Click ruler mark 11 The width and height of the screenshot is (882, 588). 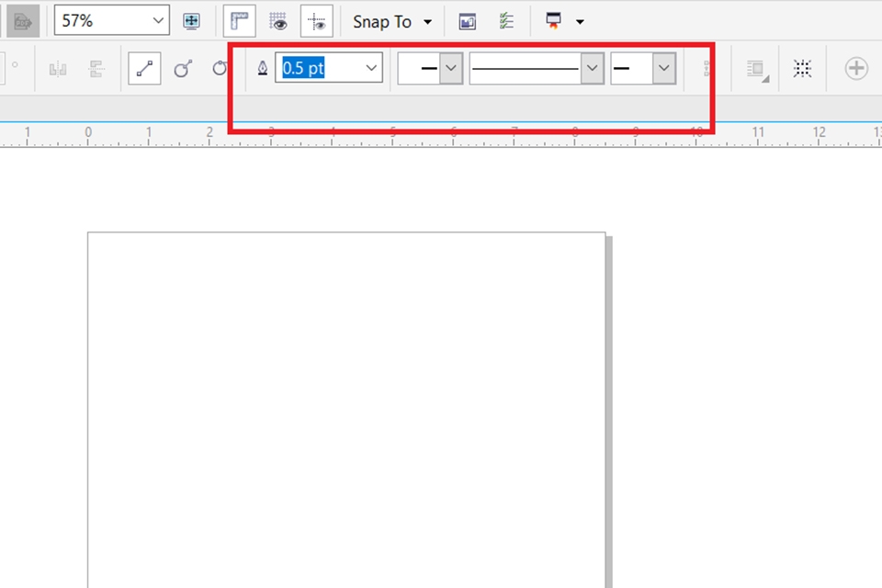point(758,131)
